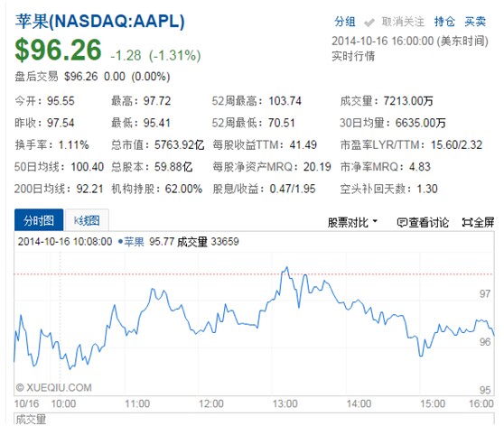Switch to the 分时图 tab
The image size is (504, 426).
tap(39, 220)
